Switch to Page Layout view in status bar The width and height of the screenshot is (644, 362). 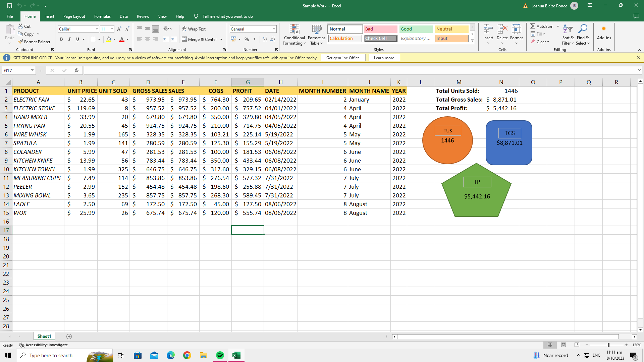point(563,345)
